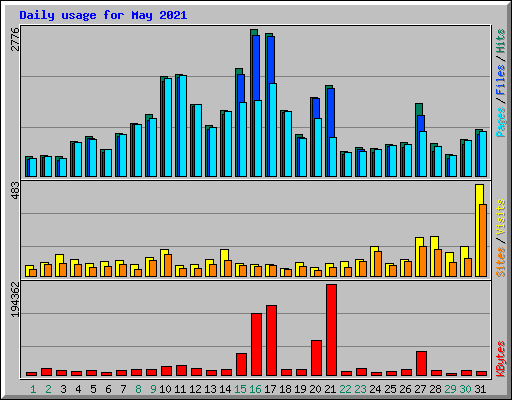Image resolution: width=512 pixels, height=400 pixels.
Task: Click day 9 on the x-axis
Action: 153,389
